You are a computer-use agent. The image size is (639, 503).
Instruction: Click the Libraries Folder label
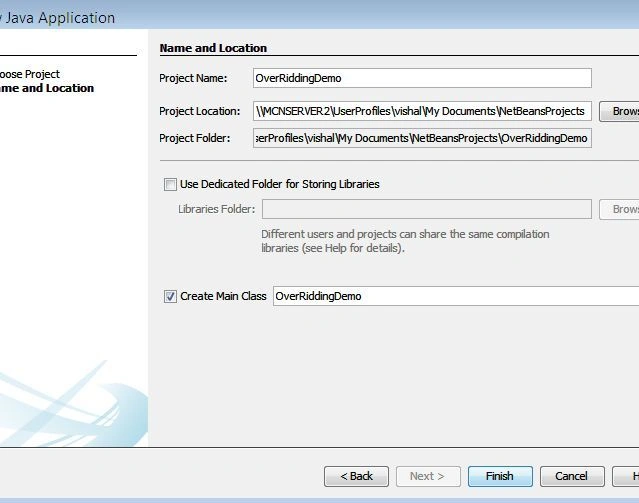216,209
